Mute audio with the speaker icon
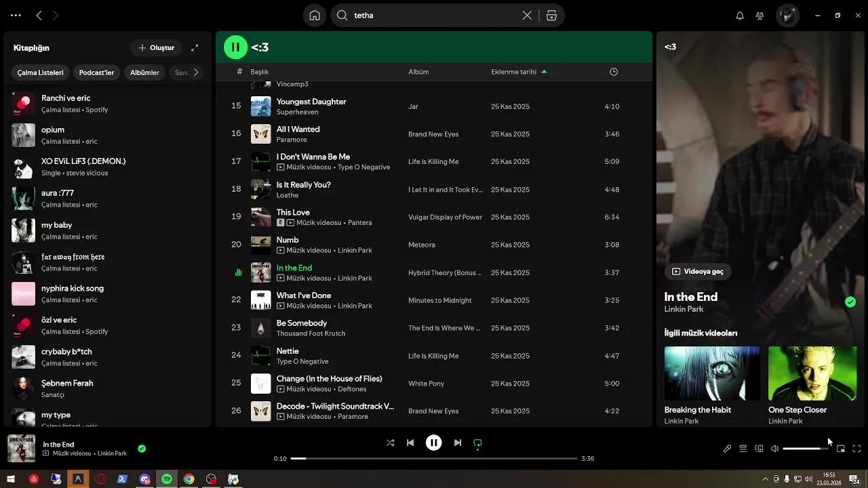 point(774,449)
